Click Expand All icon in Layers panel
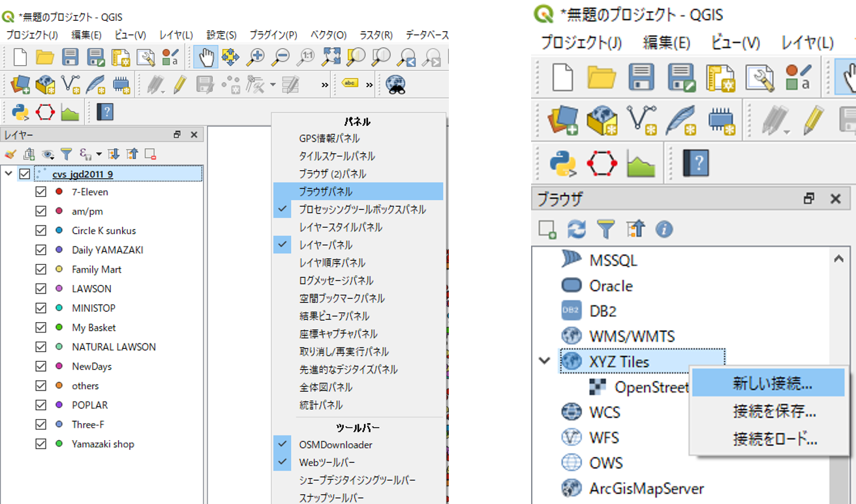 pos(114,154)
